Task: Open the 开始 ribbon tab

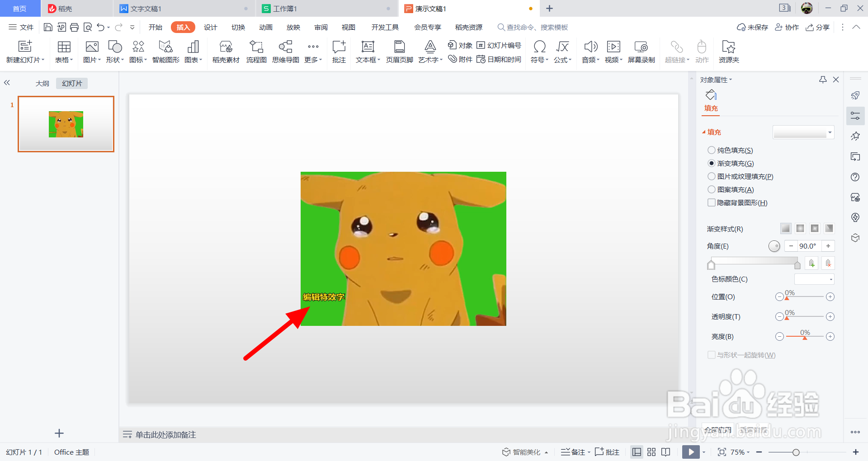Action: click(x=156, y=27)
